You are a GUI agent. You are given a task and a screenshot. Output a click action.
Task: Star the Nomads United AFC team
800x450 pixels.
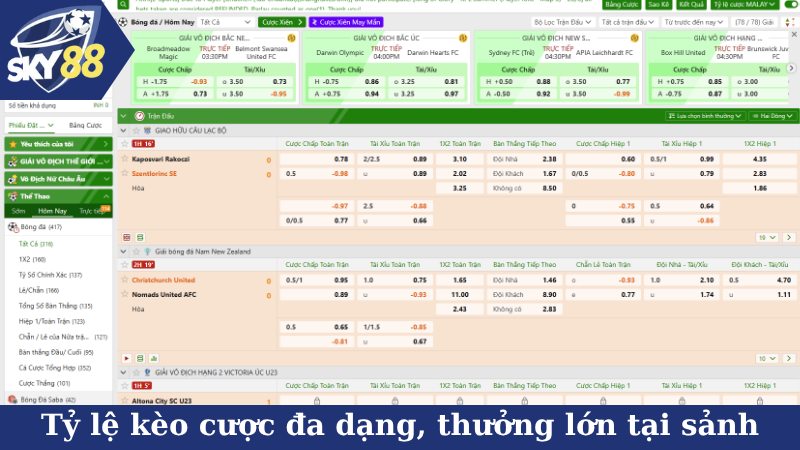(124, 294)
